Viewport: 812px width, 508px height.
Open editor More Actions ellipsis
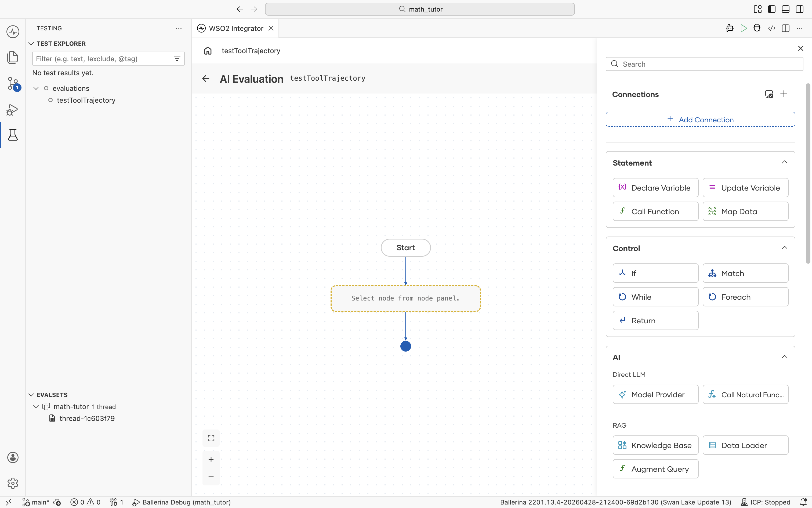[800, 28]
